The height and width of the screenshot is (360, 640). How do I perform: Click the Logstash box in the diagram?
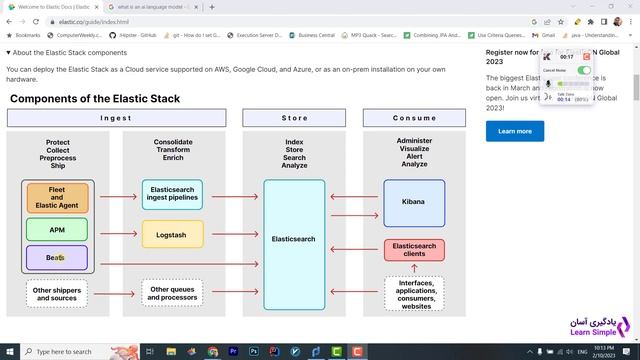(x=172, y=234)
